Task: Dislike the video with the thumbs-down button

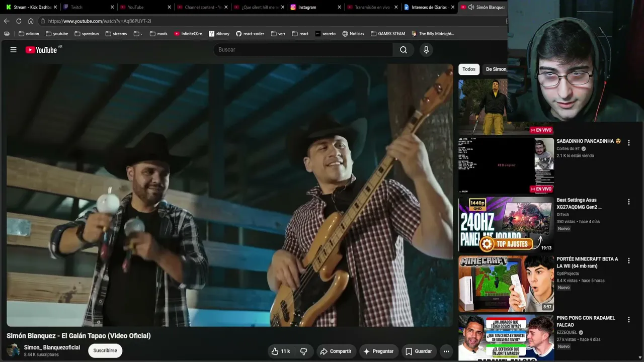Action: coord(304,351)
